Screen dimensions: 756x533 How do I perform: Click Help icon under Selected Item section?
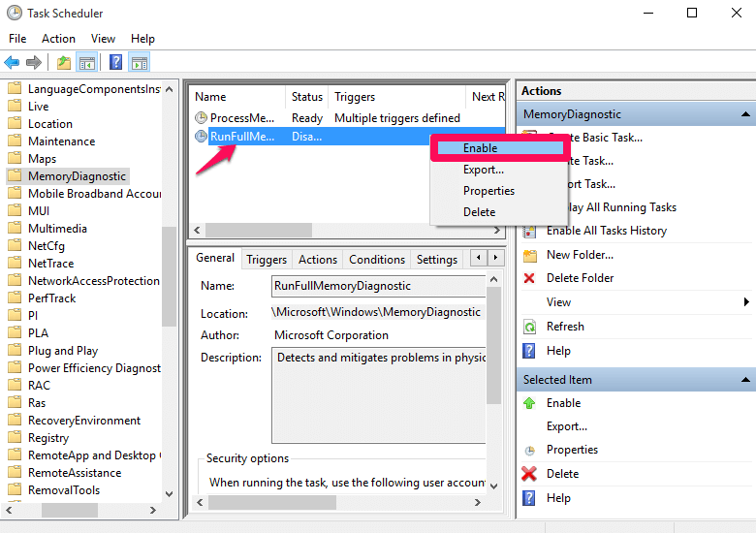(529, 498)
